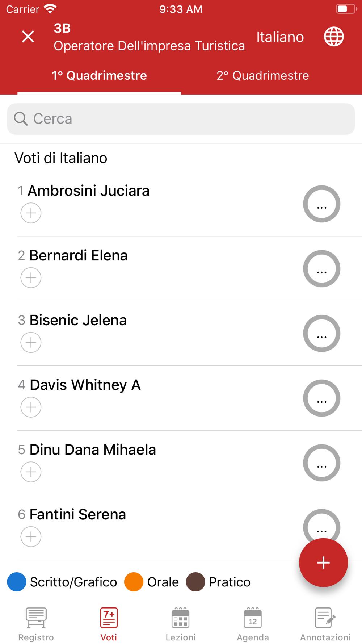
Task: Tap the globe language icon
Action: point(333,37)
